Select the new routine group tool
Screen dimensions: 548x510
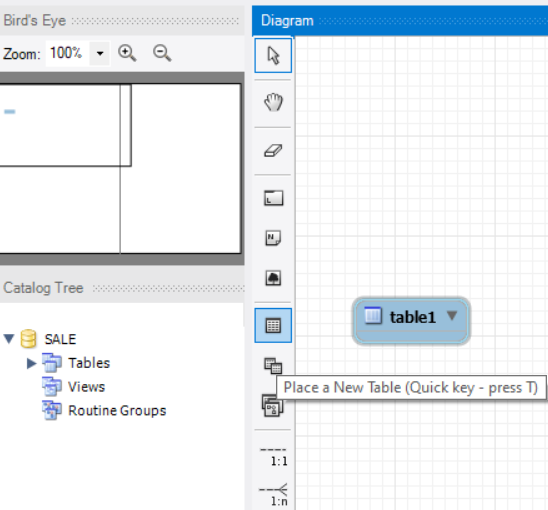[272, 406]
